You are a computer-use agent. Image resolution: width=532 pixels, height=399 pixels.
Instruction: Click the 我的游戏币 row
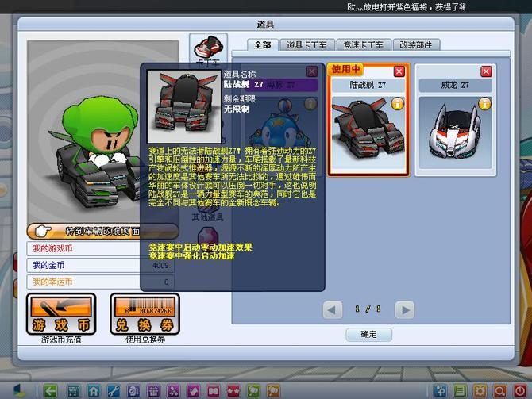(100, 248)
